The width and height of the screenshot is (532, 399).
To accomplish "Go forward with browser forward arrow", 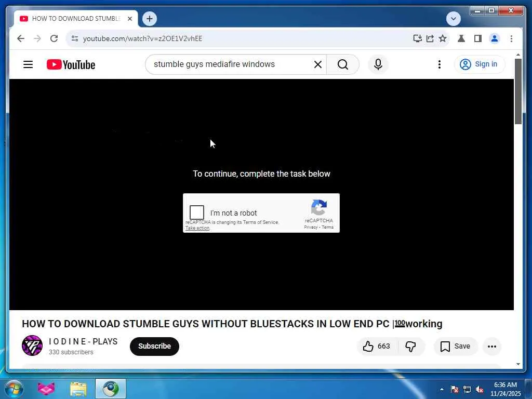I will [x=37, y=38].
